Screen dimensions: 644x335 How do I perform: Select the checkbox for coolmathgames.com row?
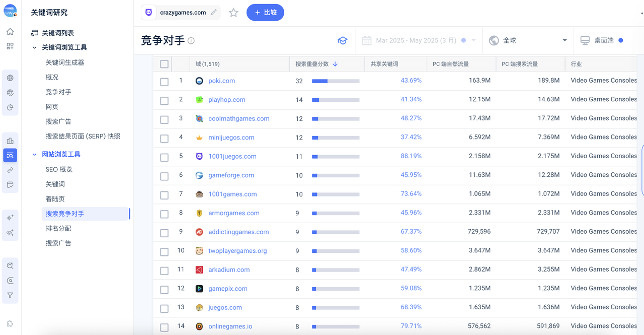click(164, 119)
